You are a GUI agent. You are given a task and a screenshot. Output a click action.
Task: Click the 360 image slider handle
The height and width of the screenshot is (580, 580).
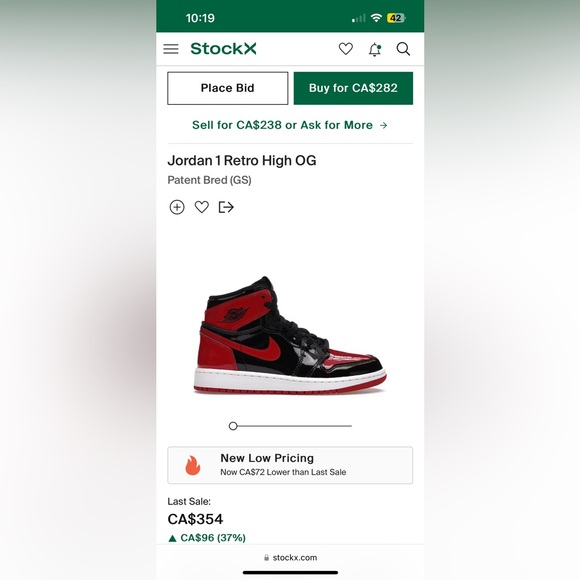[x=233, y=426]
